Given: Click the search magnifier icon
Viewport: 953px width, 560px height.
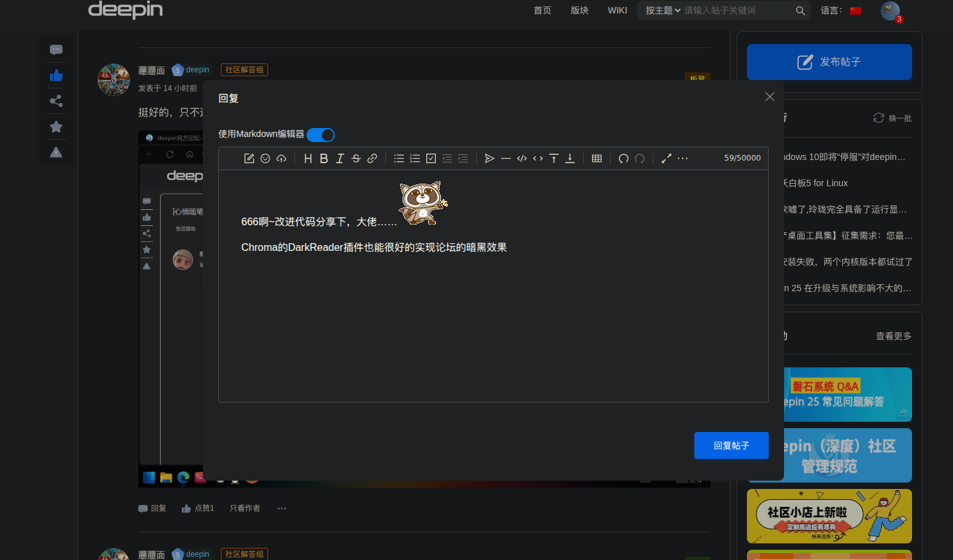Looking at the screenshot, I should [800, 10].
